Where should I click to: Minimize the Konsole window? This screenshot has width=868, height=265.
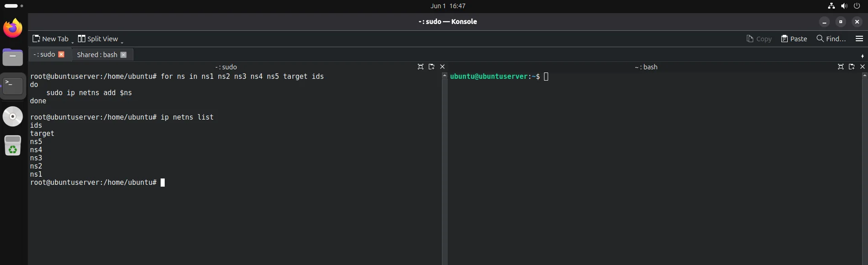(824, 22)
